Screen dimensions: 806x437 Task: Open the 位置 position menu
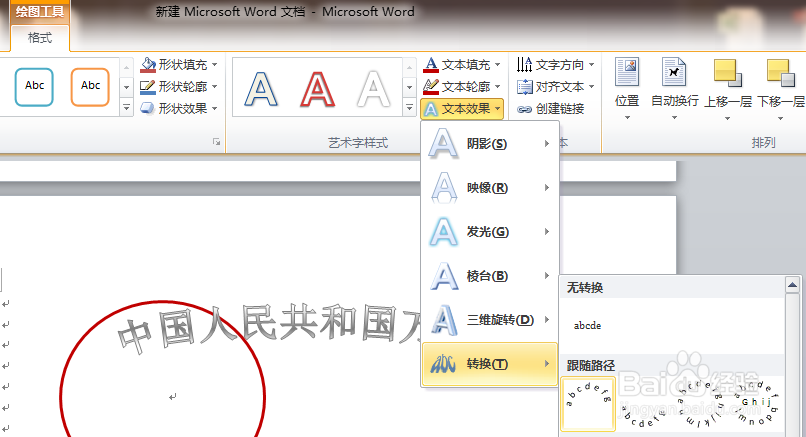(x=627, y=89)
